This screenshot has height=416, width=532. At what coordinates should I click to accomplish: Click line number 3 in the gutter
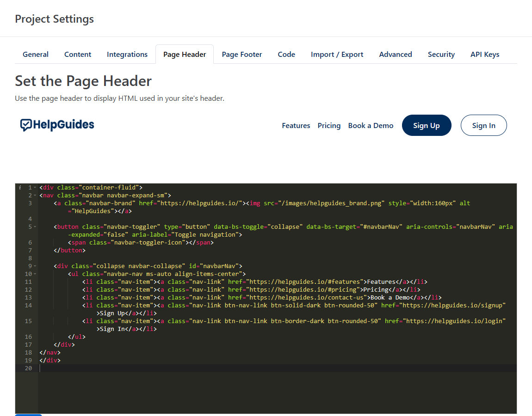coord(30,203)
